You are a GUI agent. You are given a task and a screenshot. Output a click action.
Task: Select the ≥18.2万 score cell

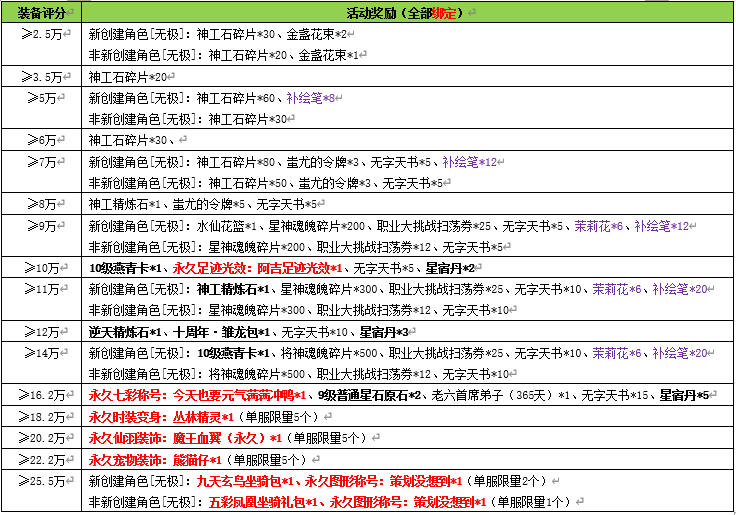42,417
